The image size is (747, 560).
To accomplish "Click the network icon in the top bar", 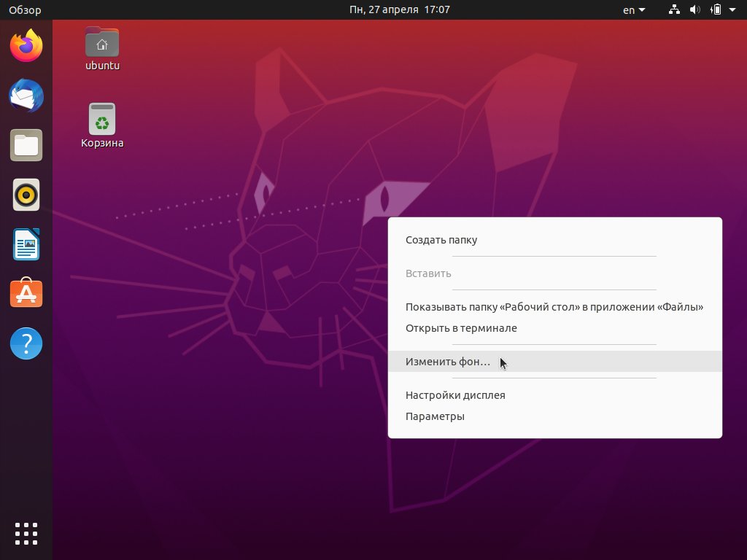I will (674, 9).
